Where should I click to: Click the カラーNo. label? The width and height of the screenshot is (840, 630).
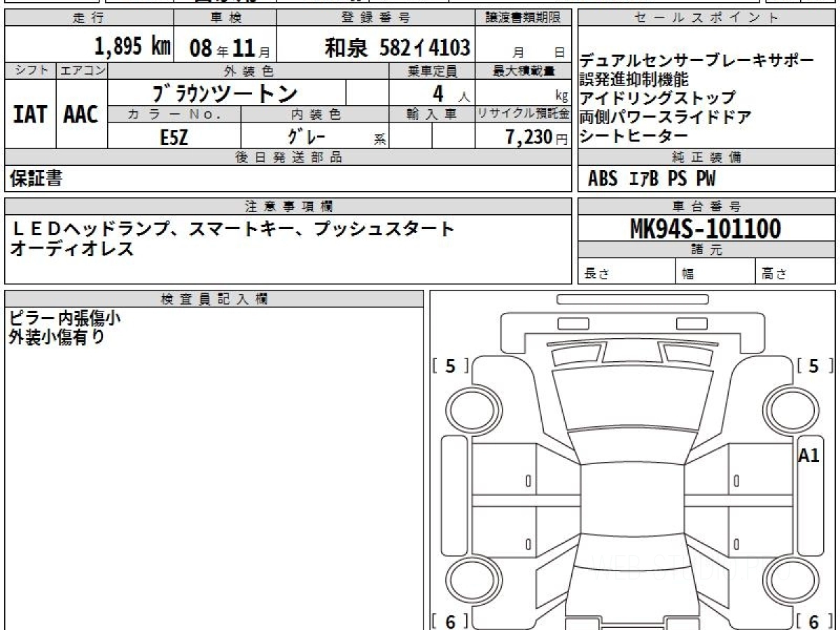click(174, 114)
